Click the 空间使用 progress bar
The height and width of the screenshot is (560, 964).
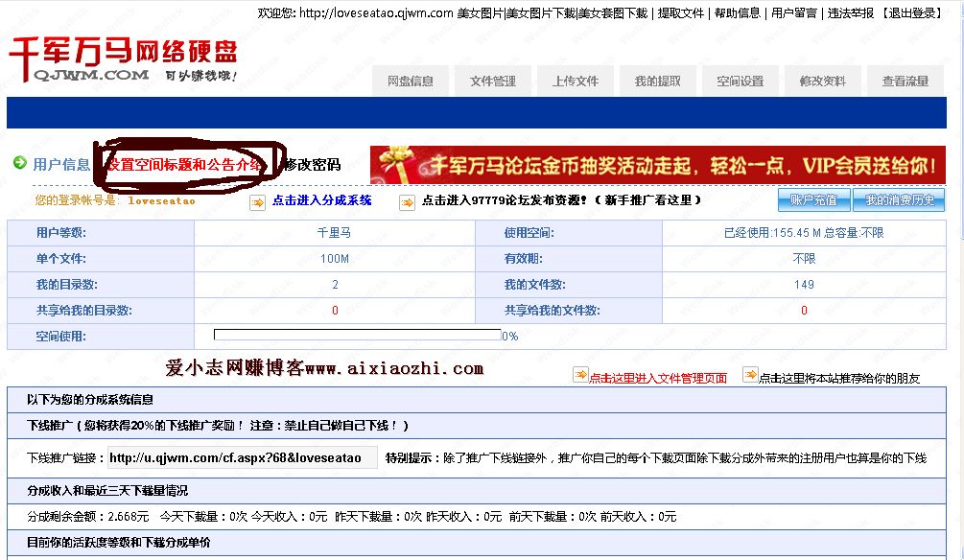pos(357,336)
